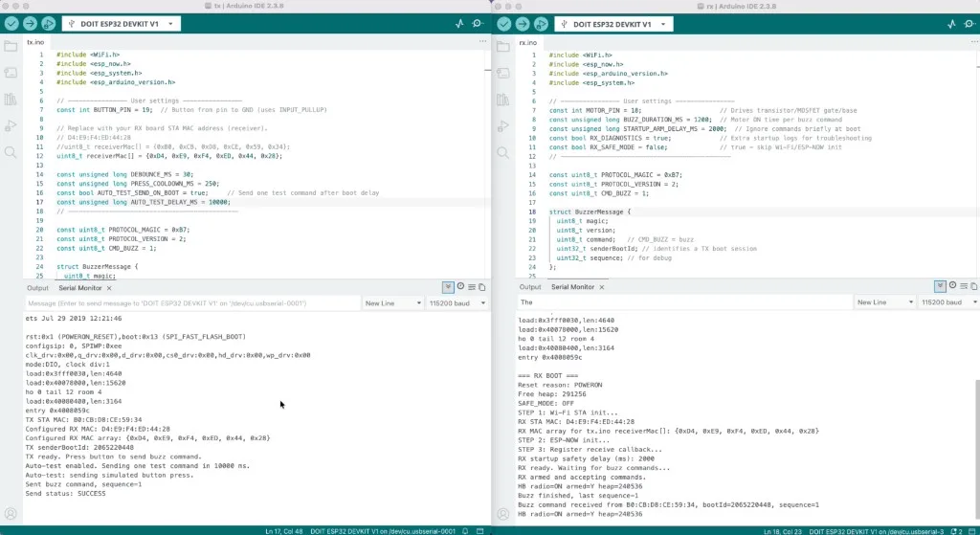Click rx message field containing 'The'
980x535 pixels.
coord(684,301)
